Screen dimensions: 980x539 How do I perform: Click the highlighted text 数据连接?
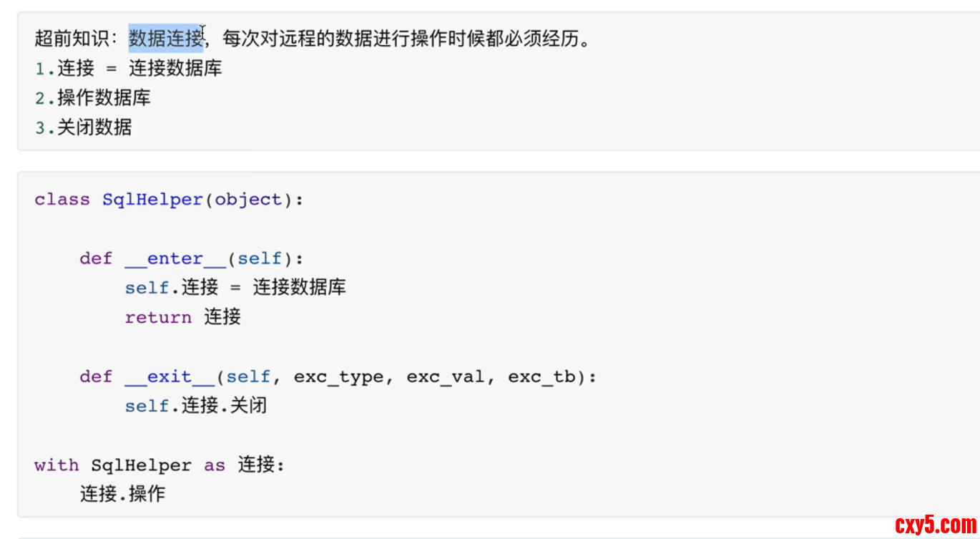166,39
